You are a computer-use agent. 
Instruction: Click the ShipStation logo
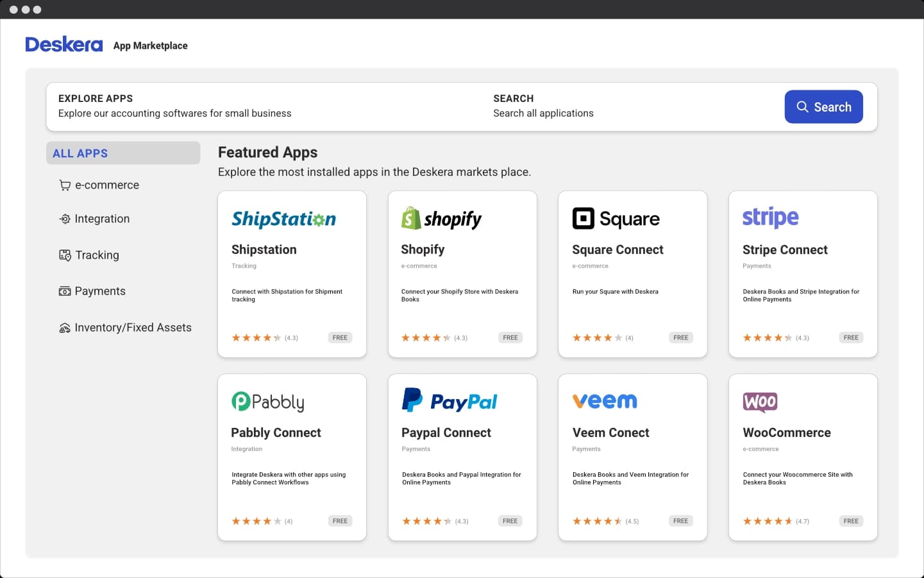tap(283, 219)
